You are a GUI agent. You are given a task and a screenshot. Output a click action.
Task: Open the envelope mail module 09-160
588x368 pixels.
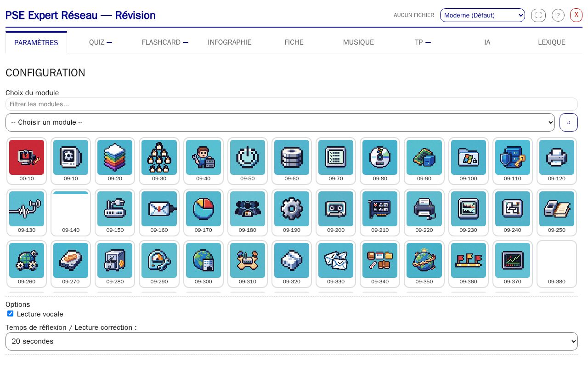pos(159,212)
